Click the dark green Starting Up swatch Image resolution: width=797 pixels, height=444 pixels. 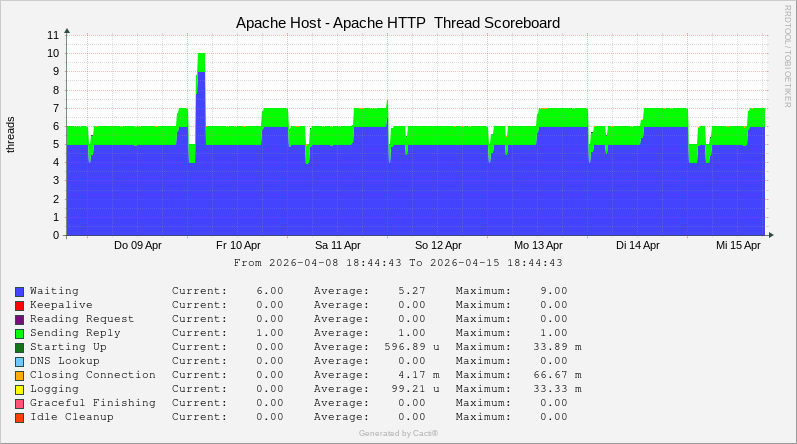19,347
